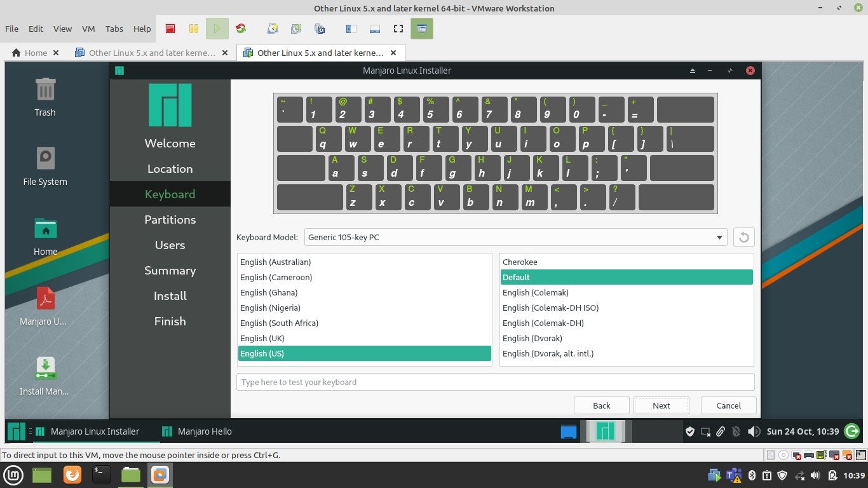Choose English (Colemak-DH ISO) variant
868x488 pixels.
(x=627, y=308)
